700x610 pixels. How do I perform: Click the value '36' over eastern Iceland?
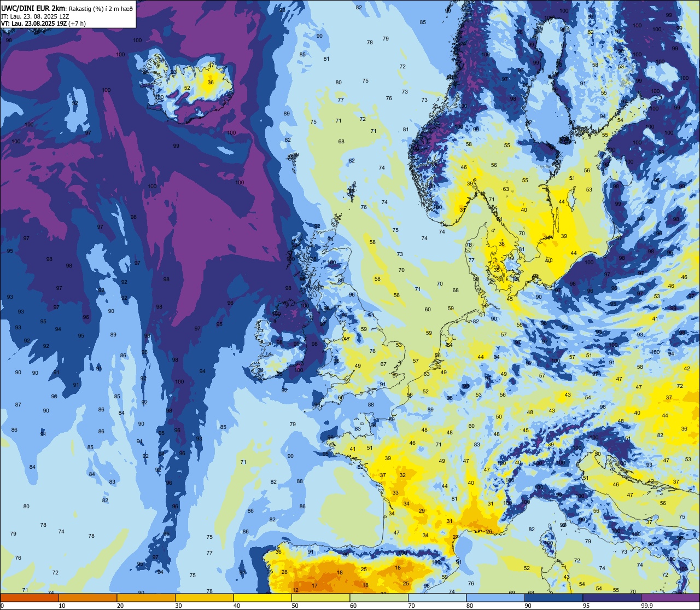[211, 83]
